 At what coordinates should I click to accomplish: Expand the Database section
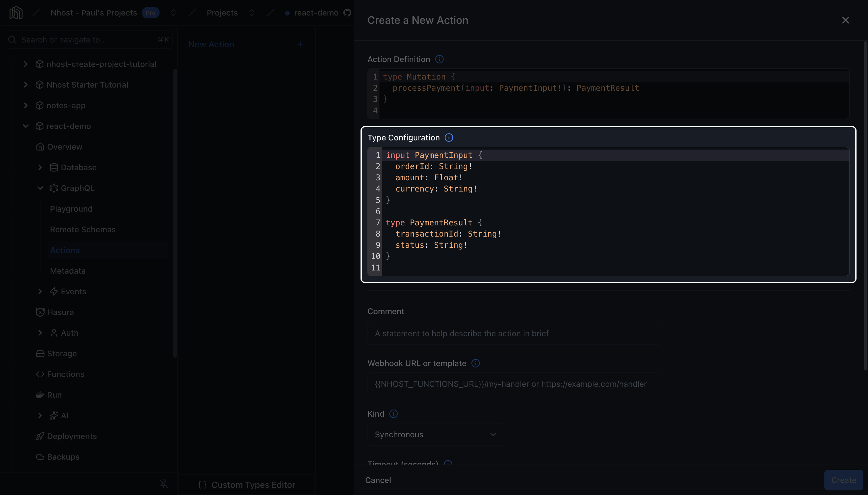click(x=40, y=167)
